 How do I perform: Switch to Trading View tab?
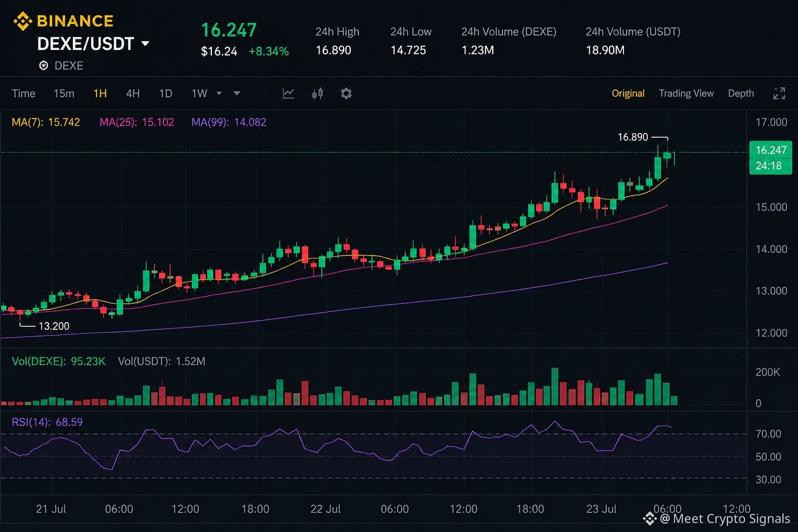click(x=686, y=94)
